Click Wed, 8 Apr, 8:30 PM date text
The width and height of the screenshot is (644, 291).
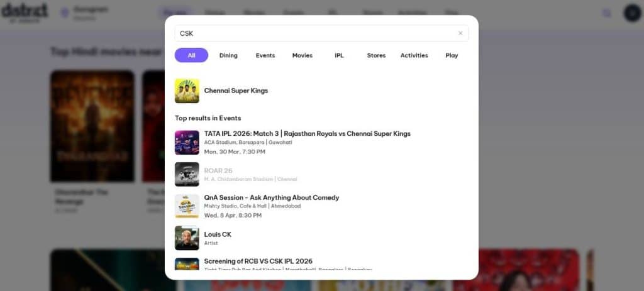pos(233,216)
